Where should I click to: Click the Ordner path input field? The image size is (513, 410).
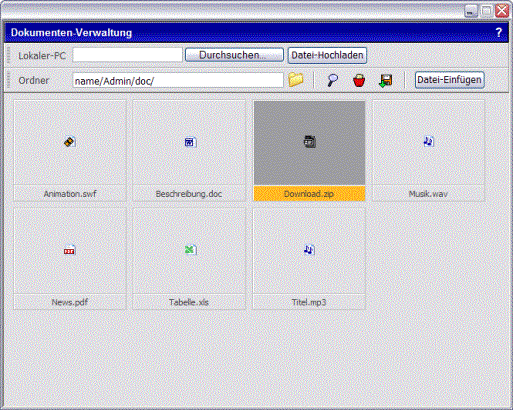(x=178, y=80)
